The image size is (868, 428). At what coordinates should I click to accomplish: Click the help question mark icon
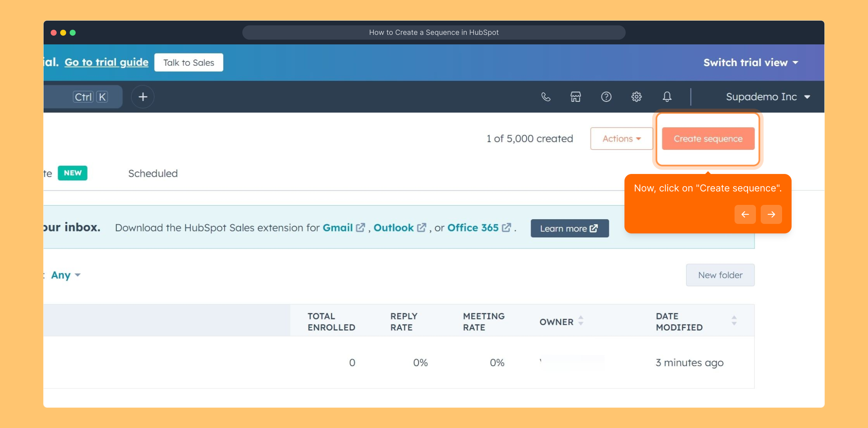pos(606,97)
